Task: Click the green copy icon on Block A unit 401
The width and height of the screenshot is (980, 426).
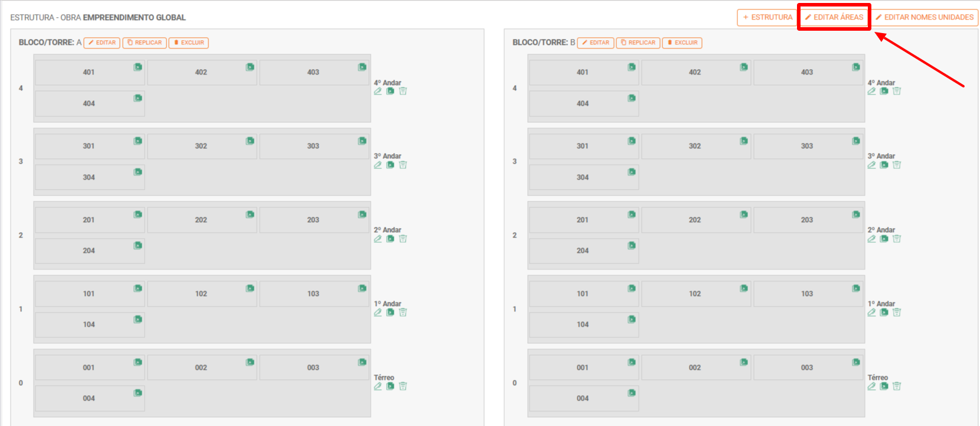Action: tap(138, 67)
